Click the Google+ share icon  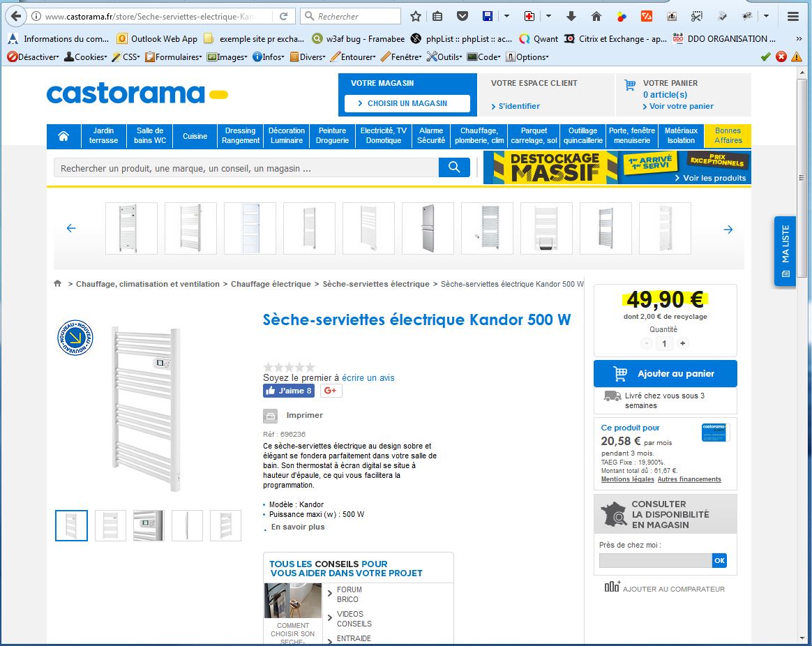click(x=331, y=391)
